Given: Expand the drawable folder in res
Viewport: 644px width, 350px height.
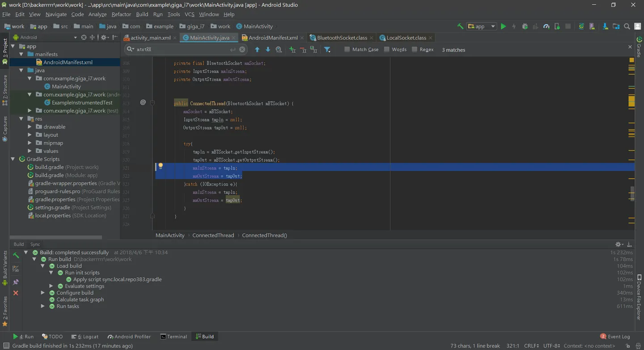Looking at the screenshot, I should tap(30, 127).
